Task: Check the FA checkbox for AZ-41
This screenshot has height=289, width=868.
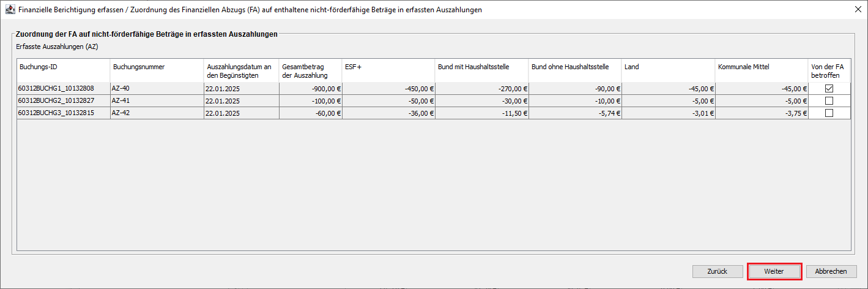Action: coord(829,100)
